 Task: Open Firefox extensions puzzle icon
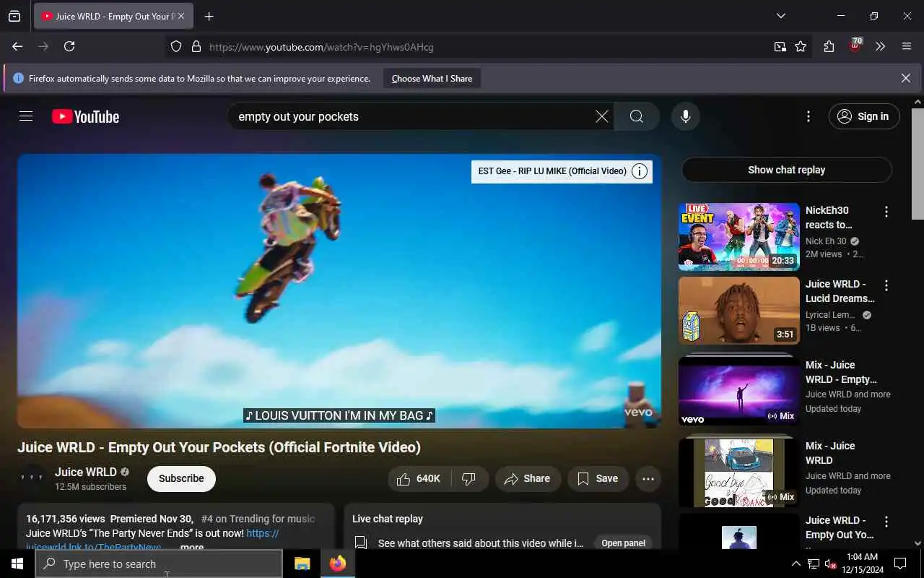(x=829, y=46)
